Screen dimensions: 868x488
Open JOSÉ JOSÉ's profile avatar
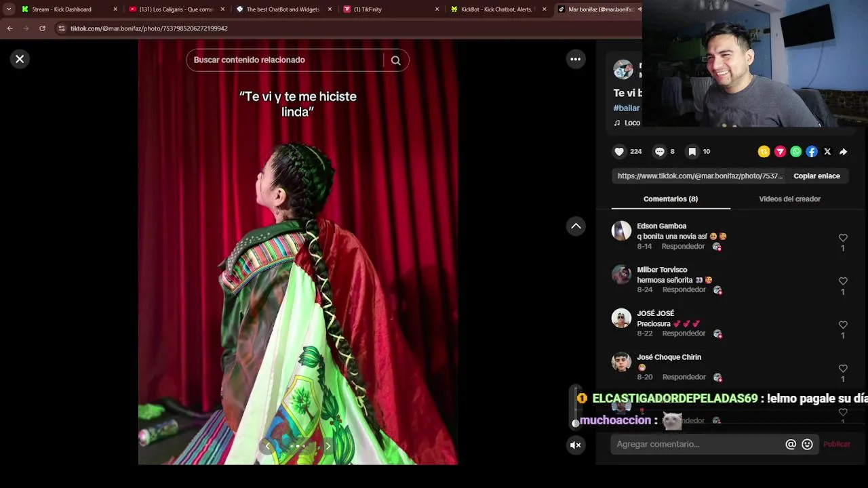(621, 319)
